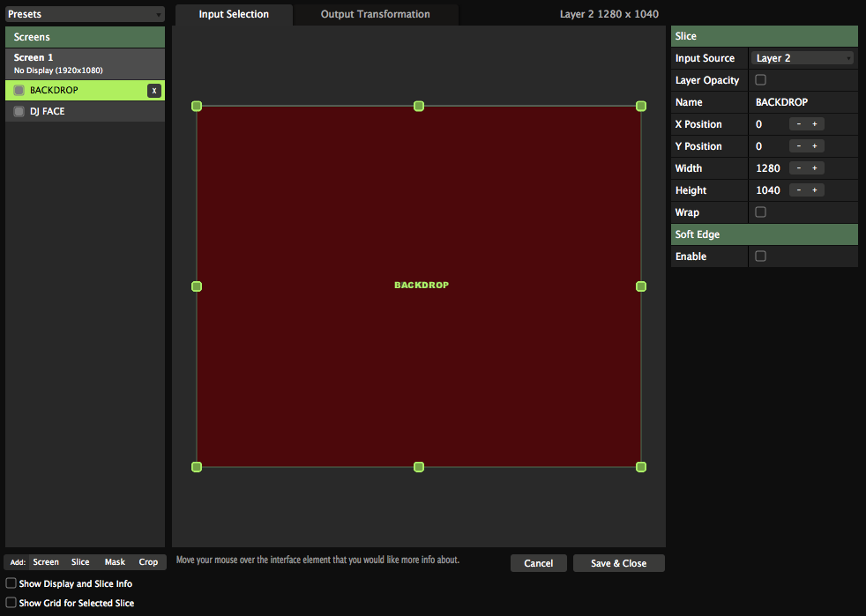
Task: Toggle the BACKDROP slice enable square
Action: tap(19, 90)
